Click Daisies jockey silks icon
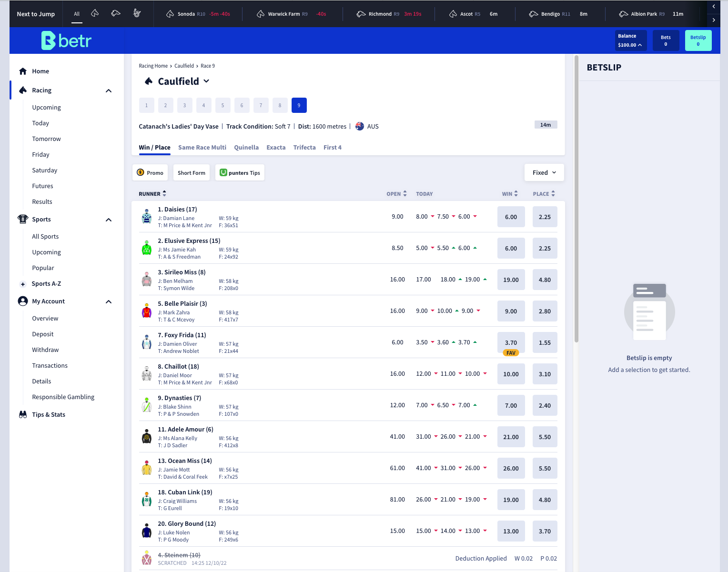This screenshot has height=572, width=728. 147,217
